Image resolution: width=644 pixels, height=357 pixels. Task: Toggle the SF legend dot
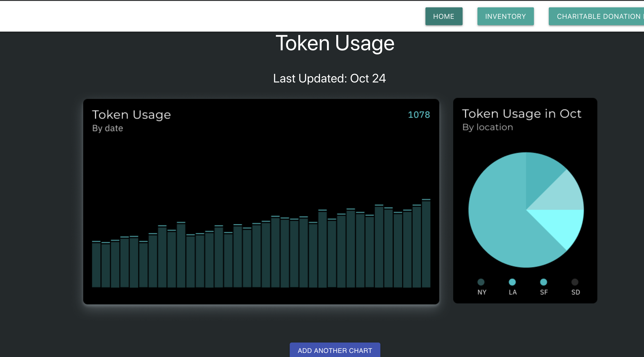[x=543, y=282]
